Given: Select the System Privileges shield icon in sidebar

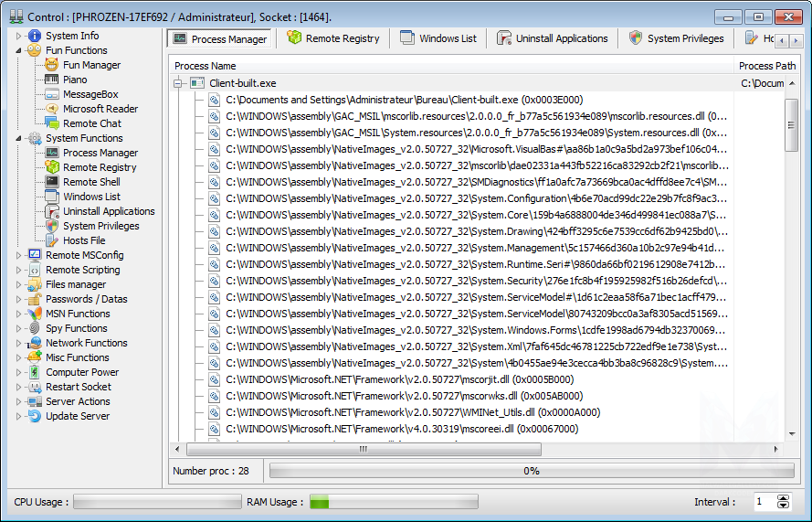Looking at the screenshot, I should point(52,226).
